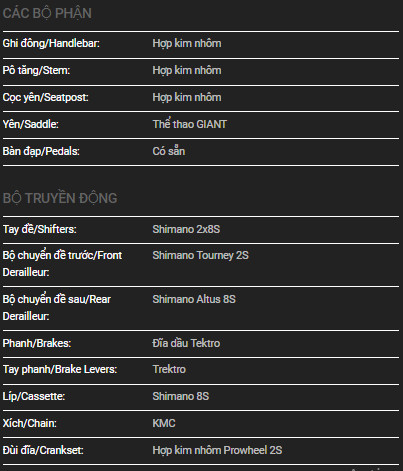Click the Đĩa dầu Tektro brakes value
The width and height of the screenshot is (403, 471).
(x=186, y=343)
